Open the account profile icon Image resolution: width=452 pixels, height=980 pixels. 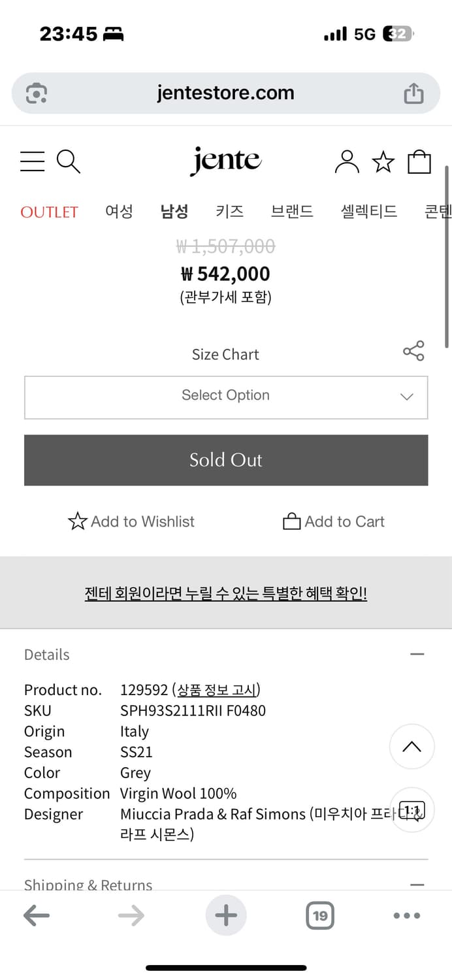(347, 161)
